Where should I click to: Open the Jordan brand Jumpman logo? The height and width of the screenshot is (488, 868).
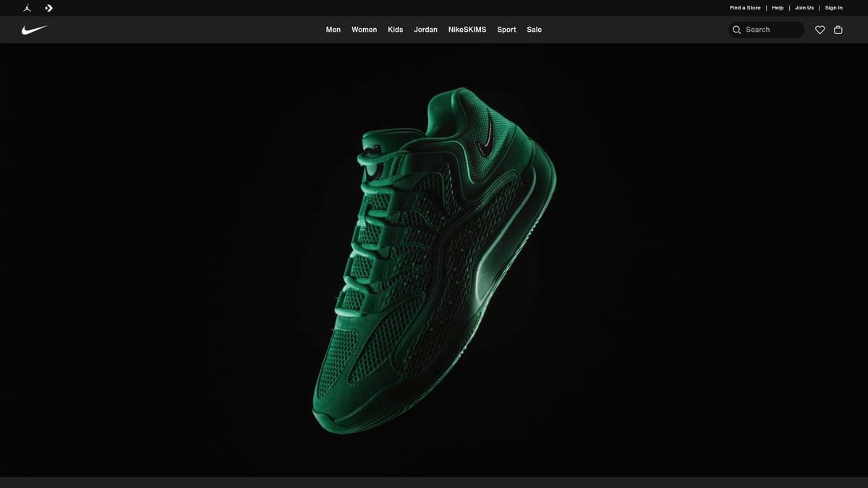point(27,8)
